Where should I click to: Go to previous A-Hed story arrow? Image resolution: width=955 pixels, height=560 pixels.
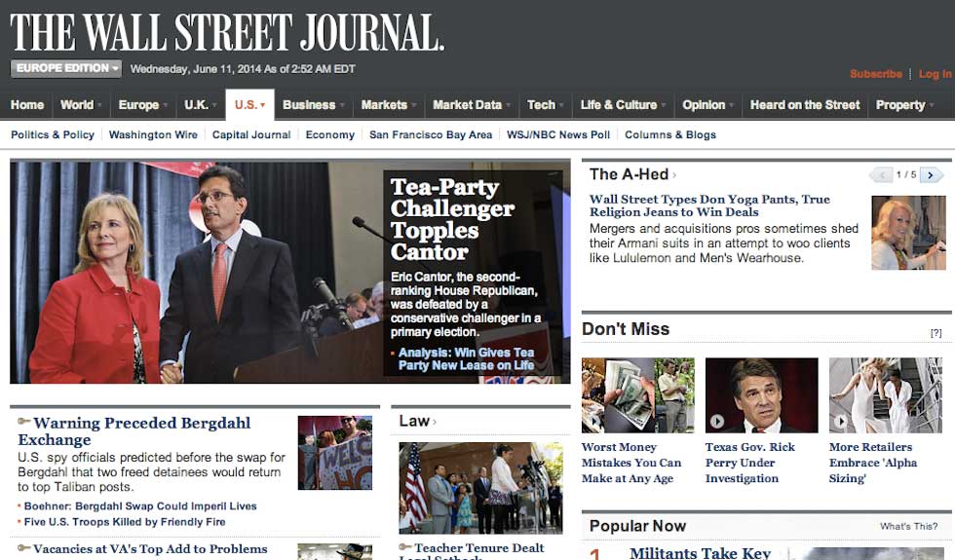pyautogui.click(x=881, y=175)
